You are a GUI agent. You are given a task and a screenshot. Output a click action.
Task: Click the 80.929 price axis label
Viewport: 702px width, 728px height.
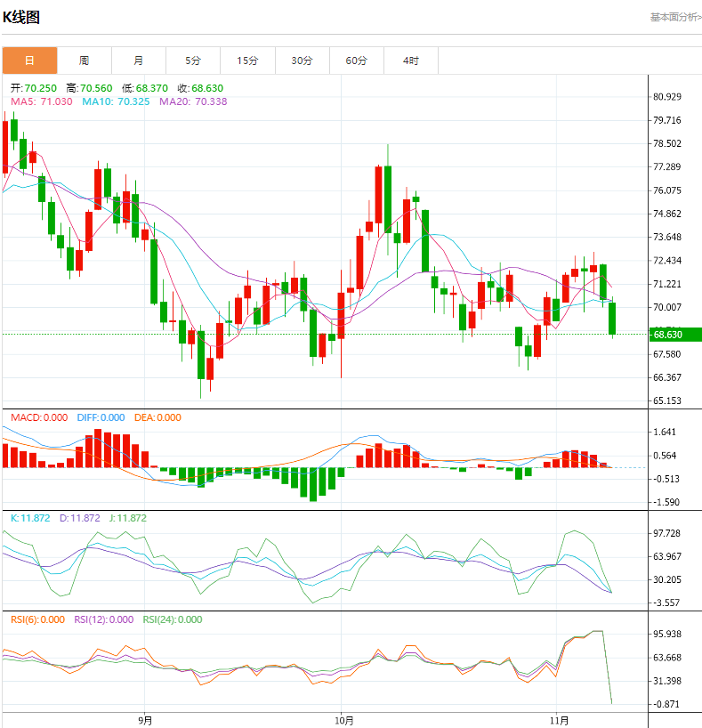point(667,97)
